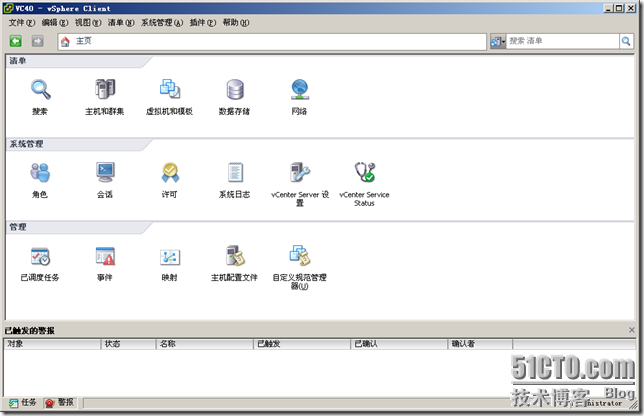
Task: Open 数据存储 datastores icon
Action: [x=235, y=89]
